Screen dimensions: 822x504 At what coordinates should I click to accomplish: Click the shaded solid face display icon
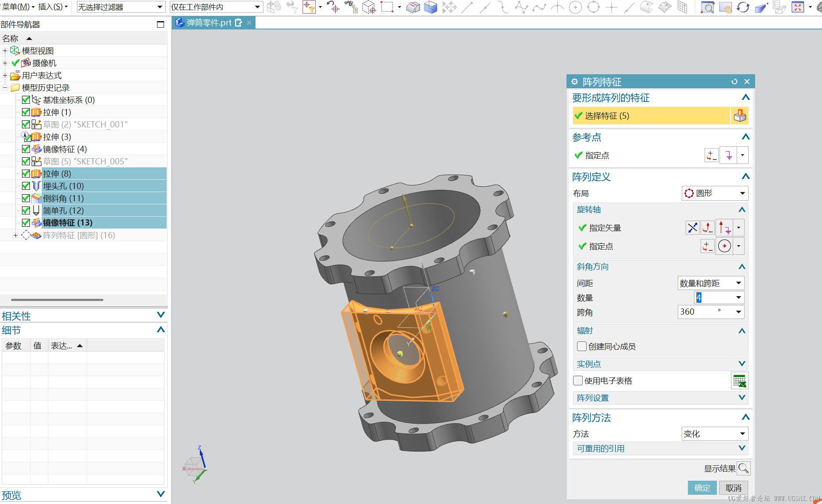coord(413,7)
